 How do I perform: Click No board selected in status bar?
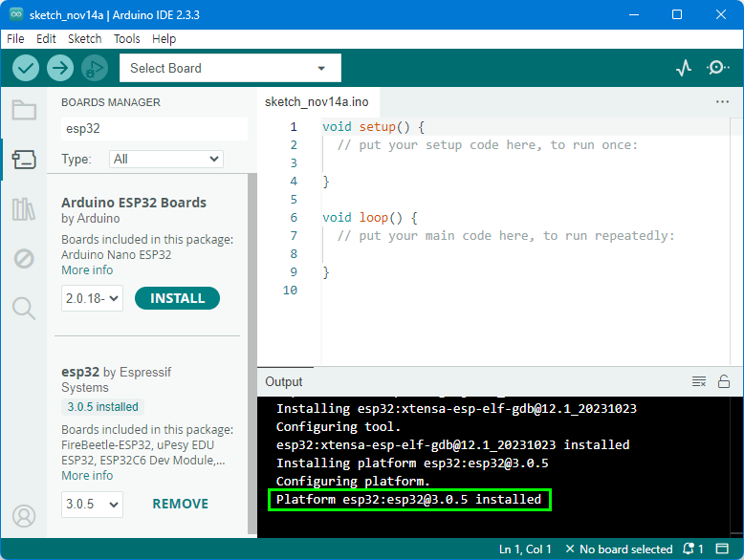tap(620, 549)
